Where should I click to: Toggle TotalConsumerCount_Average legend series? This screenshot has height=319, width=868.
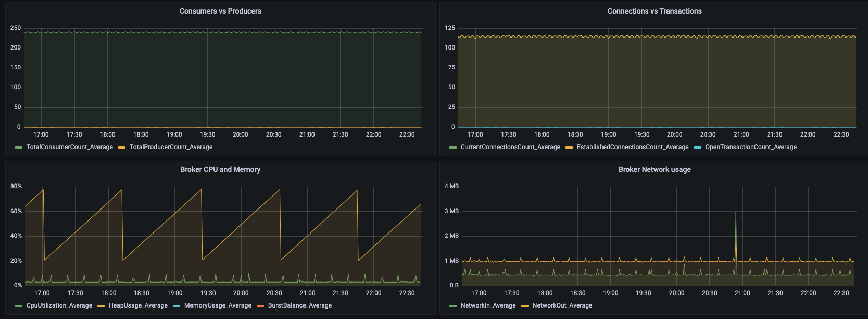point(70,147)
